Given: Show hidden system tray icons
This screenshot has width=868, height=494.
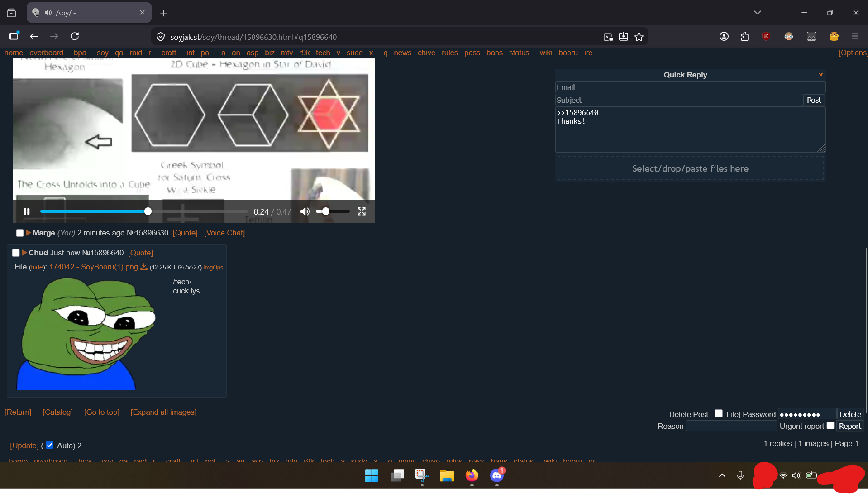Looking at the screenshot, I should coord(722,475).
